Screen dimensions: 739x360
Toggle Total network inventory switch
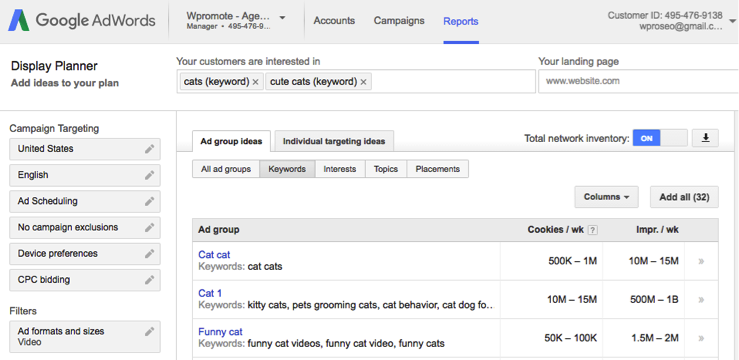(x=660, y=139)
